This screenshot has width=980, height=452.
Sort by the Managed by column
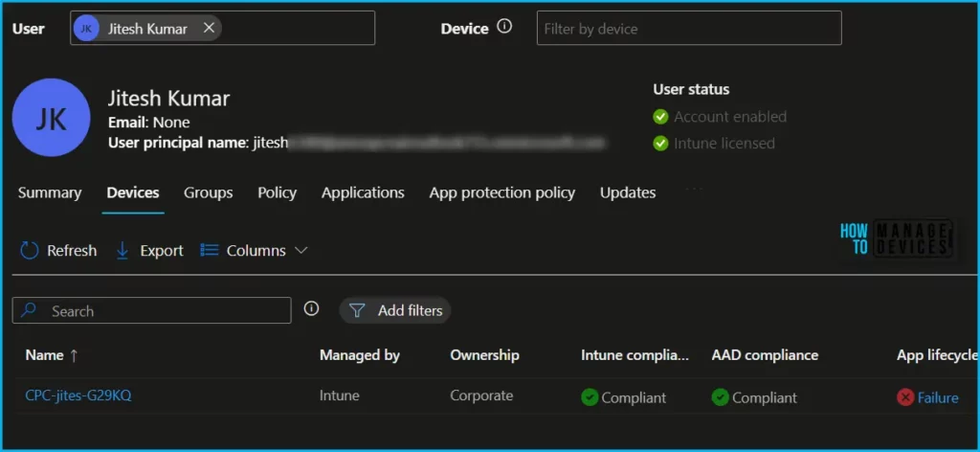(360, 355)
